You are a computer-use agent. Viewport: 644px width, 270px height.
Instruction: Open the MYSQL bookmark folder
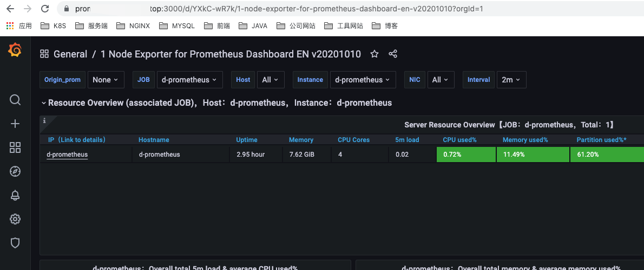pos(176,26)
